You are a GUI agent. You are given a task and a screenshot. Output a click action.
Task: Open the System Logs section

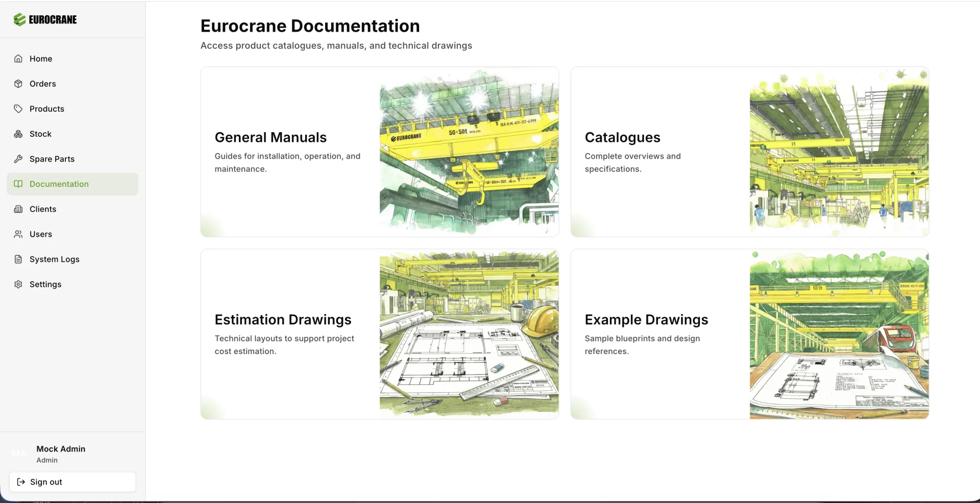pos(55,259)
